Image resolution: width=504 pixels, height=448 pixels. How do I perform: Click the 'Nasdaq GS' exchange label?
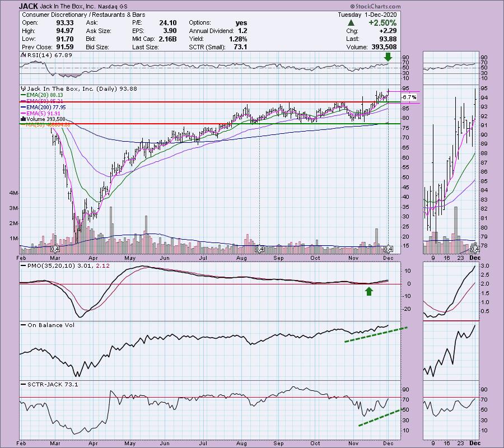pos(113,6)
